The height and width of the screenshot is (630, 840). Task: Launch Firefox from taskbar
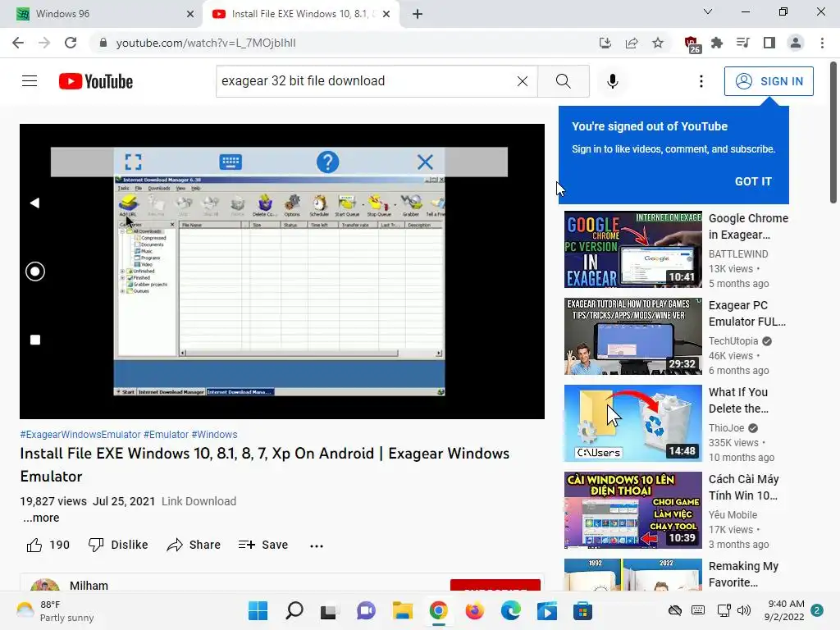(475, 610)
